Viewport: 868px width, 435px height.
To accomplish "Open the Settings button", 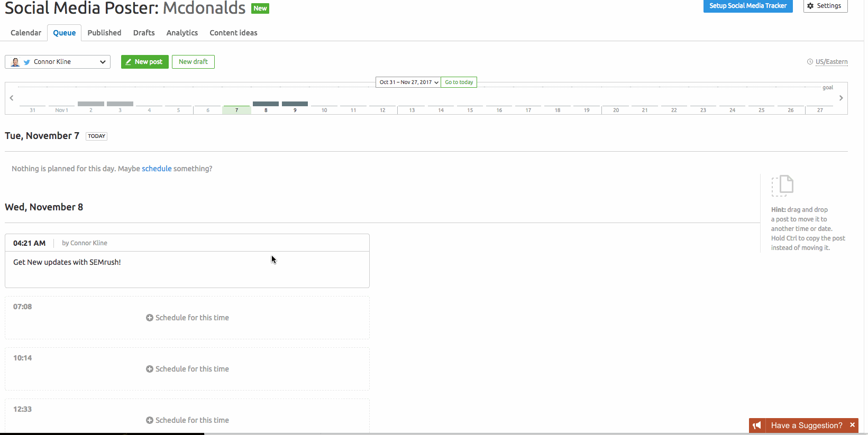I will pos(825,6).
